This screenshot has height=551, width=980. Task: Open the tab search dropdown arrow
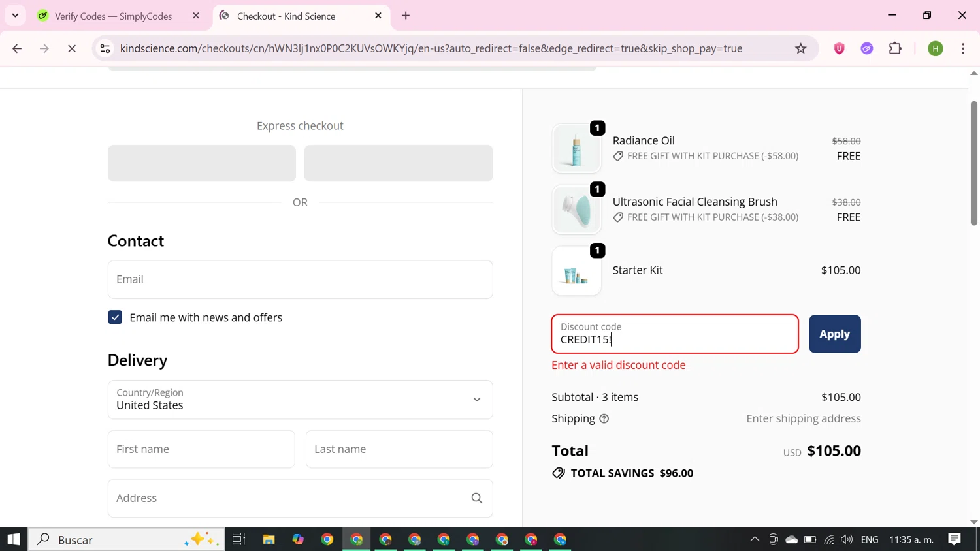click(15, 15)
